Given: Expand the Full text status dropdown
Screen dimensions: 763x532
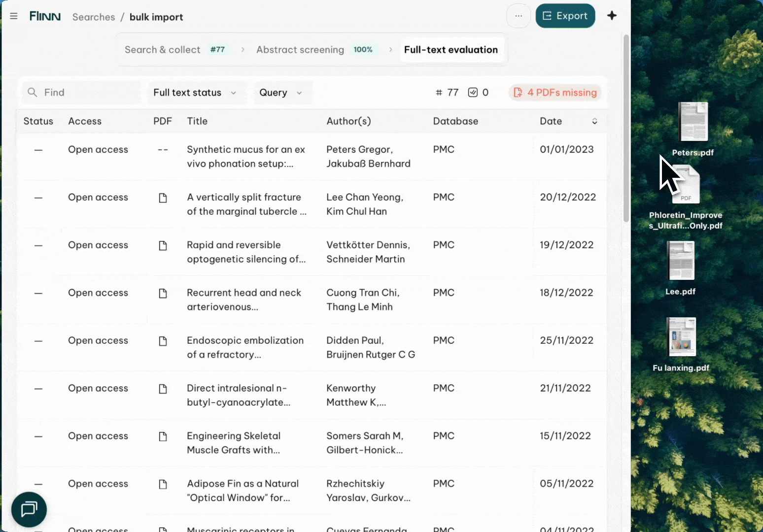Looking at the screenshot, I should tap(195, 93).
